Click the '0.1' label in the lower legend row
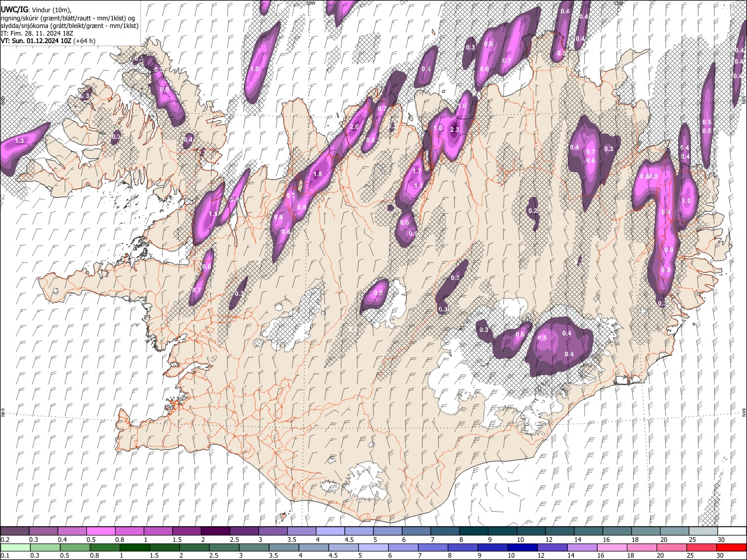 5,555
